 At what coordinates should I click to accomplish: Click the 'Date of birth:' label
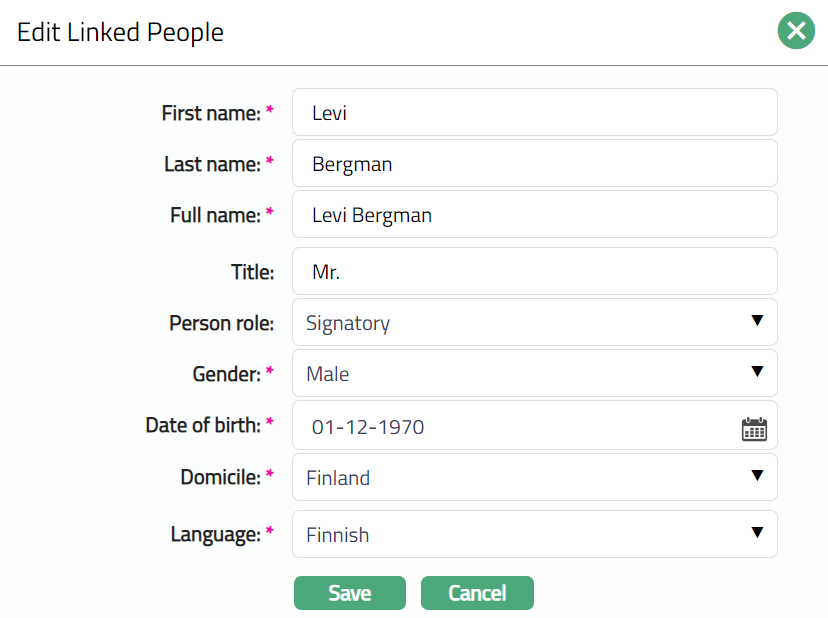pos(203,425)
